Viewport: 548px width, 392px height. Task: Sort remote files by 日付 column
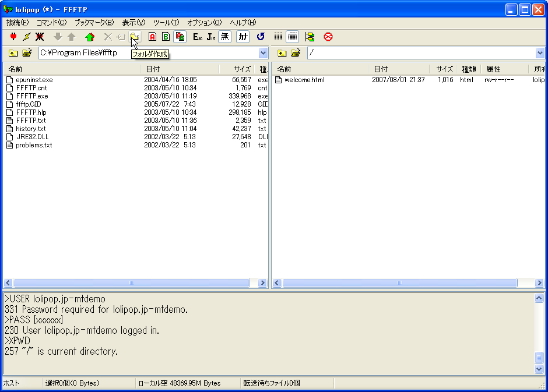click(x=399, y=69)
